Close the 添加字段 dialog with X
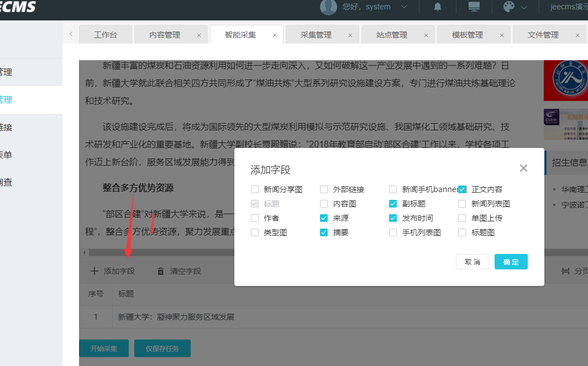588x366 pixels. [x=523, y=168]
